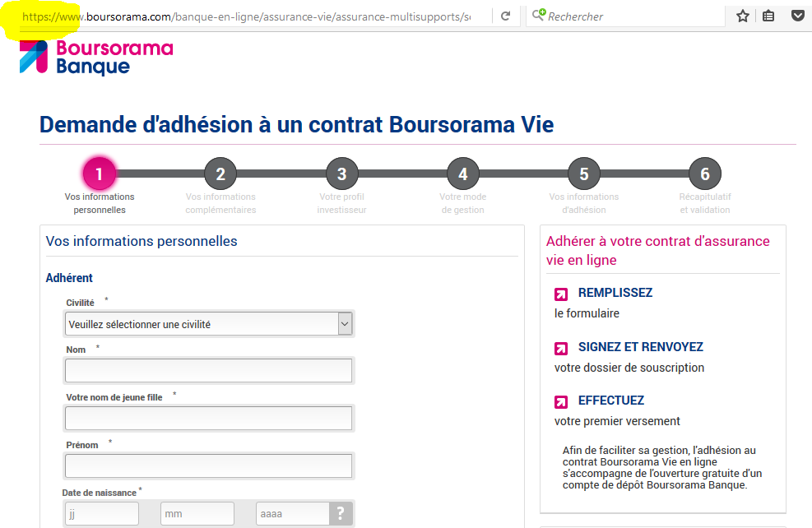The image size is (812, 528).
Task: Go to step 6 Récapitulatif et validation
Action: click(x=704, y=174)
